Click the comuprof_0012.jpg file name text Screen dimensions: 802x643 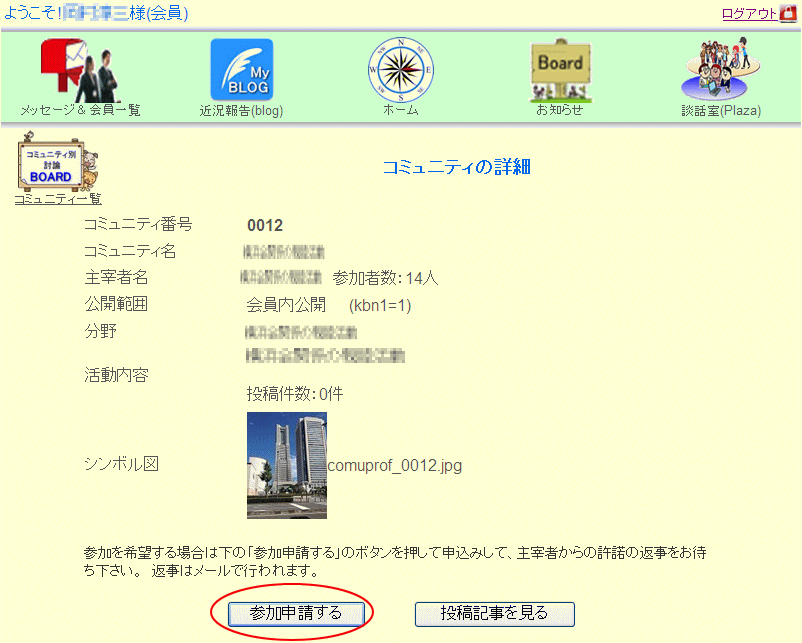coord(394,466)
